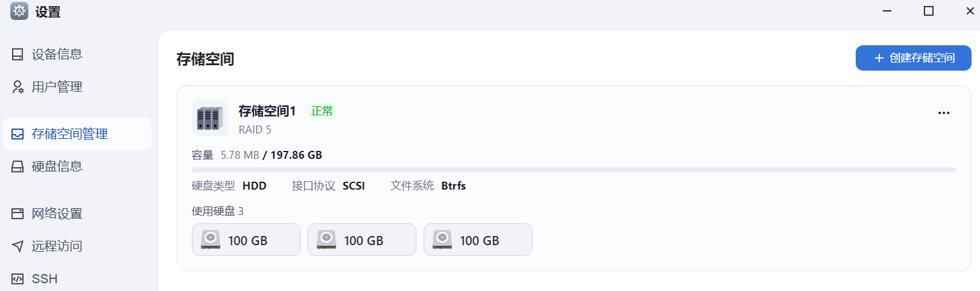Click the 硬盘信息 disk icon
The width and height of the screenshot is (980, 291).
pyautogui.click(x=17, y=167)
